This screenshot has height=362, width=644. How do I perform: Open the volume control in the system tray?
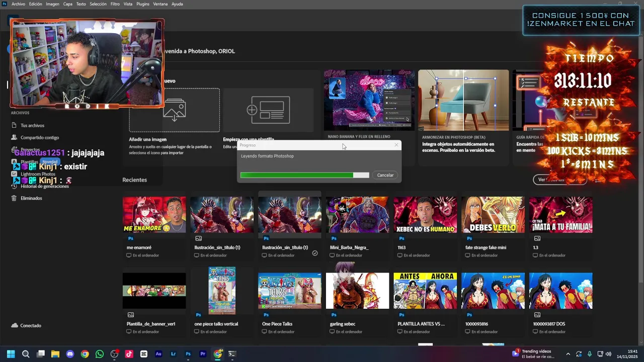point(608,354)
